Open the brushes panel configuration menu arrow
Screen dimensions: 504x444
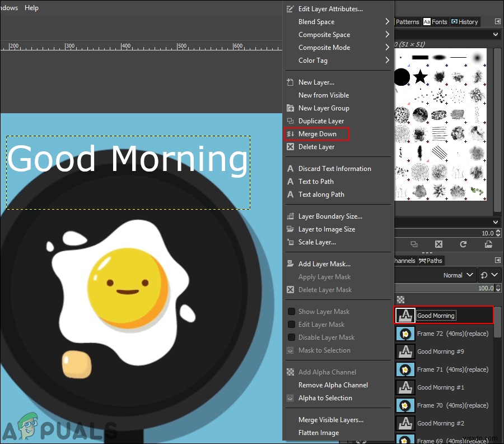tap(497, 22)
